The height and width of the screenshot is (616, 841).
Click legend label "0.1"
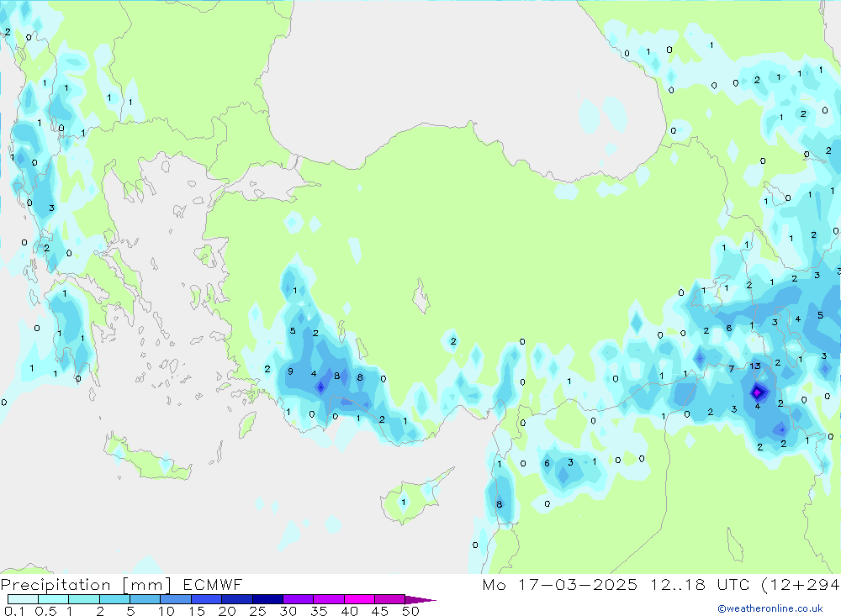pyautogui.click(x=14, y=611)
